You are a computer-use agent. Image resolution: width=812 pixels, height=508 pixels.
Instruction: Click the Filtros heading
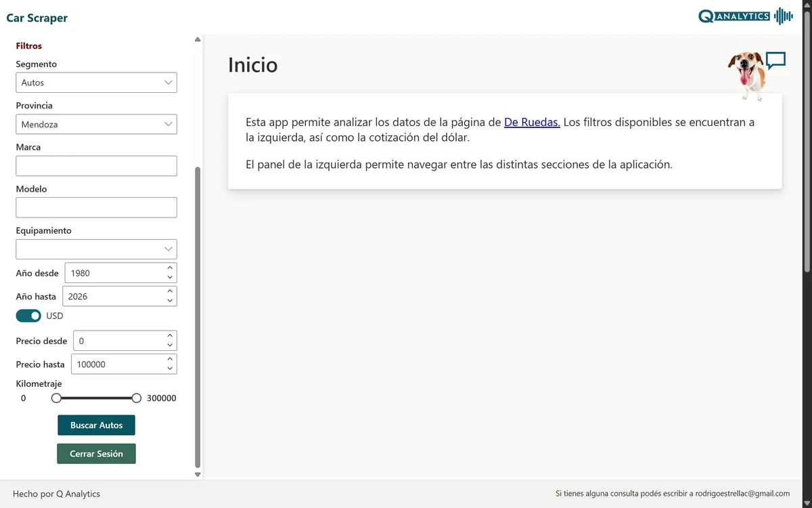pos(29,46)
